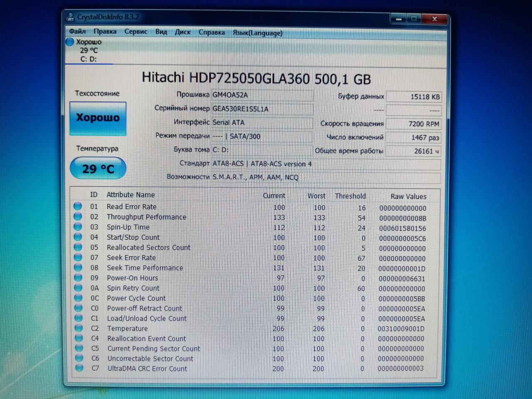Click the Raw Values column header
532x399 pixels.
409,197
